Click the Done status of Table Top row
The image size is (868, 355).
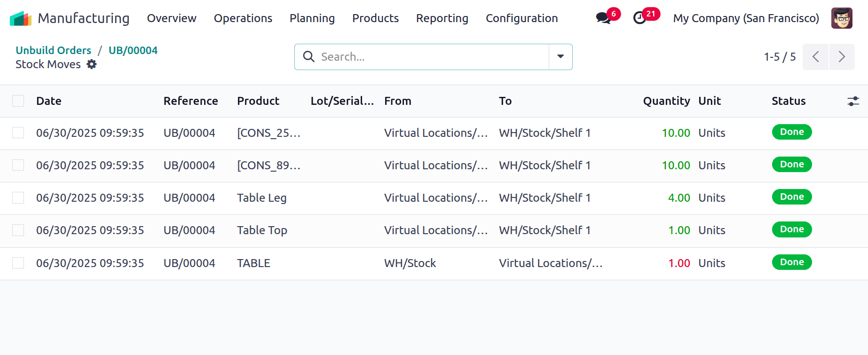(x=792, y=229)
